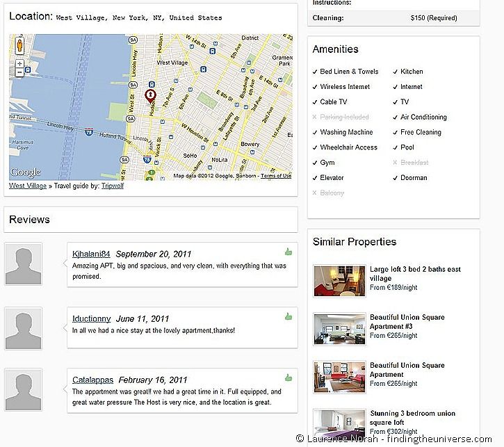
Task: Click the February 16, 2011 review date
Action: click(x=153, y=380)
